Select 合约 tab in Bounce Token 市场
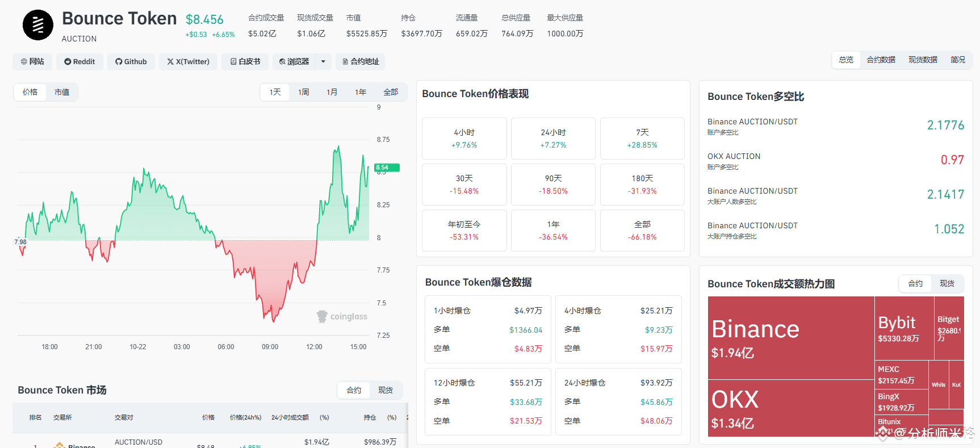Screen dimensions: 980x448 click(x=354, y=390)
